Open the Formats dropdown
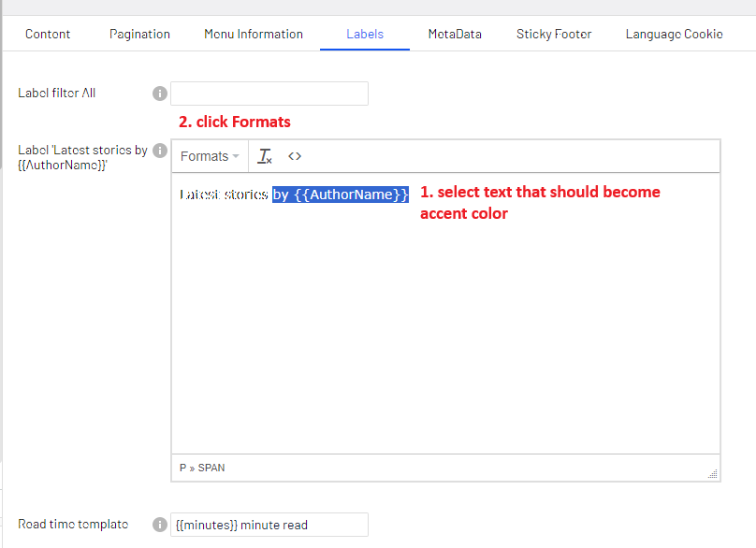This screenshot has height=548, width=756. pyautogui.click(x=205, y=155)
